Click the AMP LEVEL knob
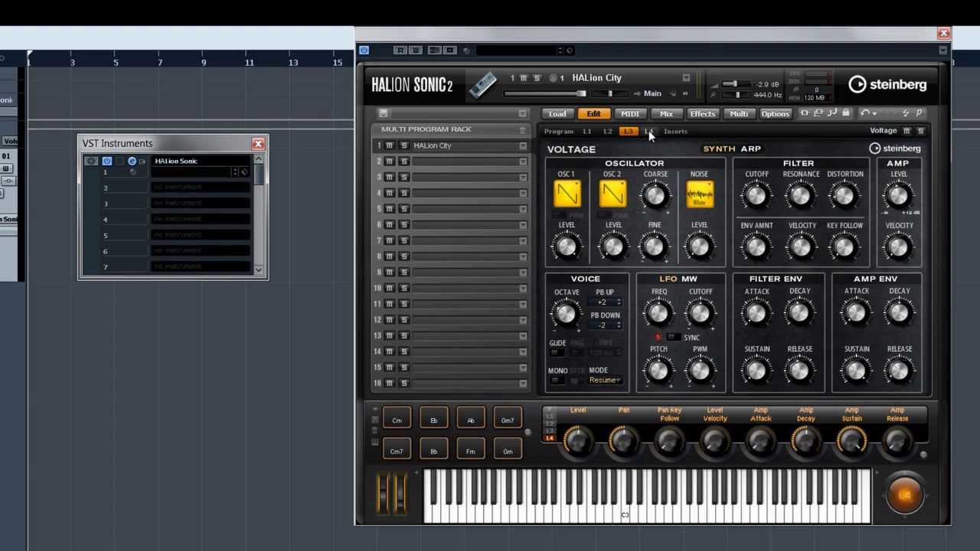Image resolution: width=980 pixels, height=551 pixels. tap(898, 196)
